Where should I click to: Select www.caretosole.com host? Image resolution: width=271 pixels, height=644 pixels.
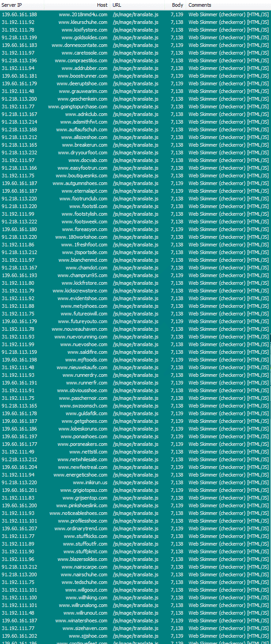pos(84,53)
